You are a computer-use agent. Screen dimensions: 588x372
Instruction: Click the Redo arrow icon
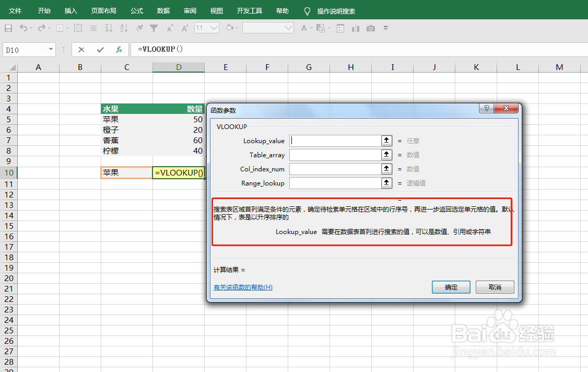click(x=42, y=28)
